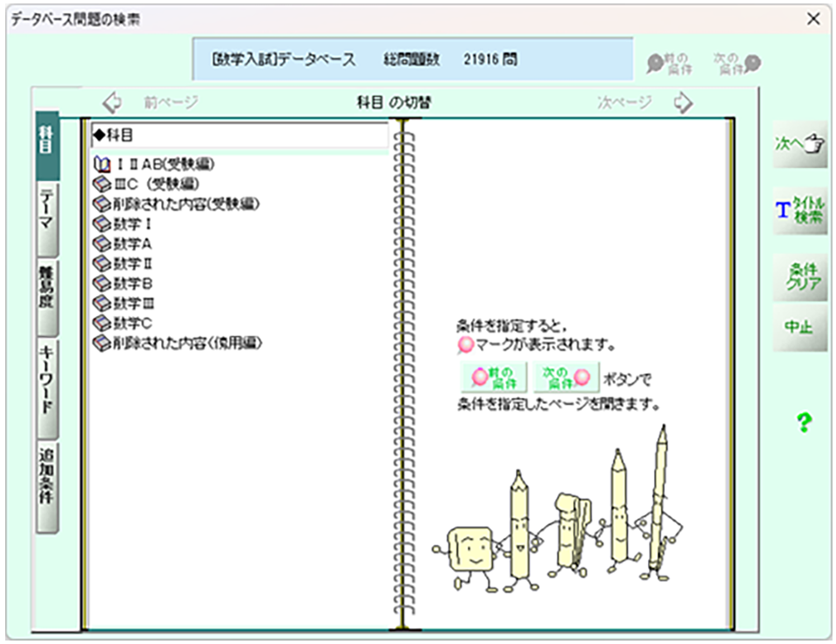836x644 pixels.
Task: Click the book icon beside 数学Ⅰ
Action: (x=102, y=225)
